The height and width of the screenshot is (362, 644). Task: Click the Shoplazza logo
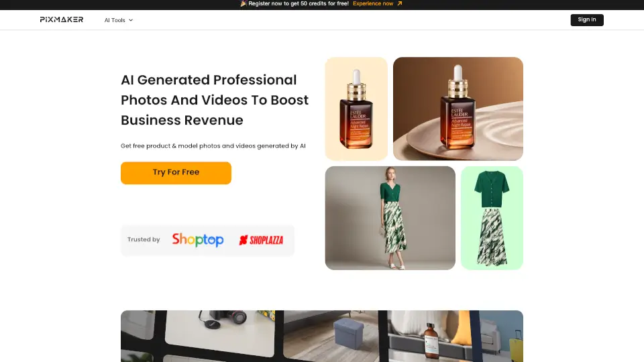point(261,240)
